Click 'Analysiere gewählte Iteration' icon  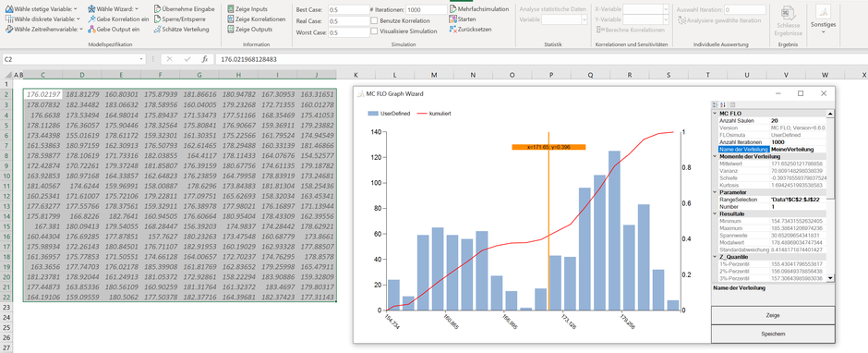click(682, 20)
